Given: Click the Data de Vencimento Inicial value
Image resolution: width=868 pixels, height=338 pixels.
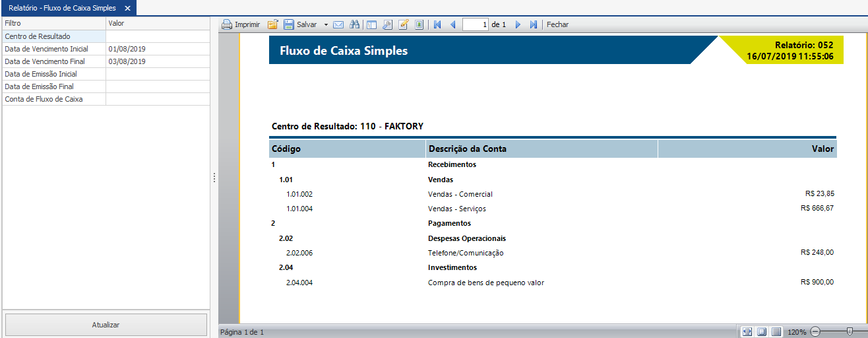Looking at the screenshot, I should coord(157,49).
